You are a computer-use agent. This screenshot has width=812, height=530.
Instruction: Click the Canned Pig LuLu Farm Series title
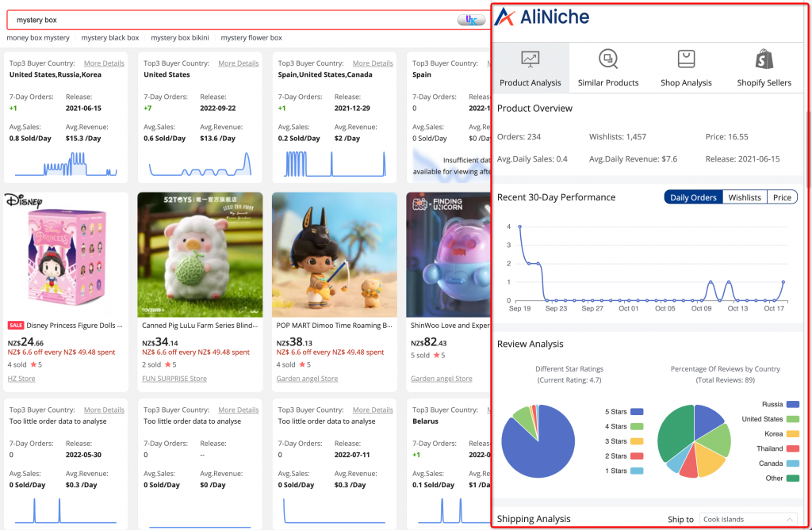tap(200, 326)
